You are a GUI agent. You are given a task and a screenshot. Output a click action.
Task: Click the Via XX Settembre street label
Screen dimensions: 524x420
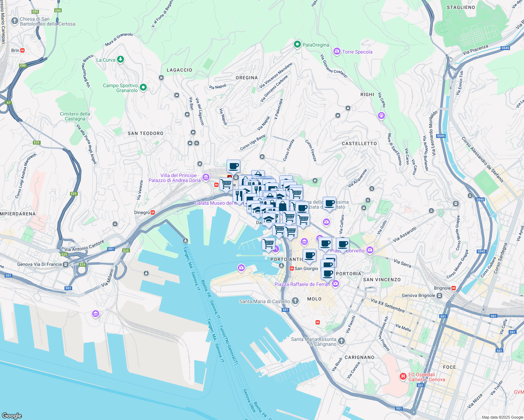click(388, 306)
